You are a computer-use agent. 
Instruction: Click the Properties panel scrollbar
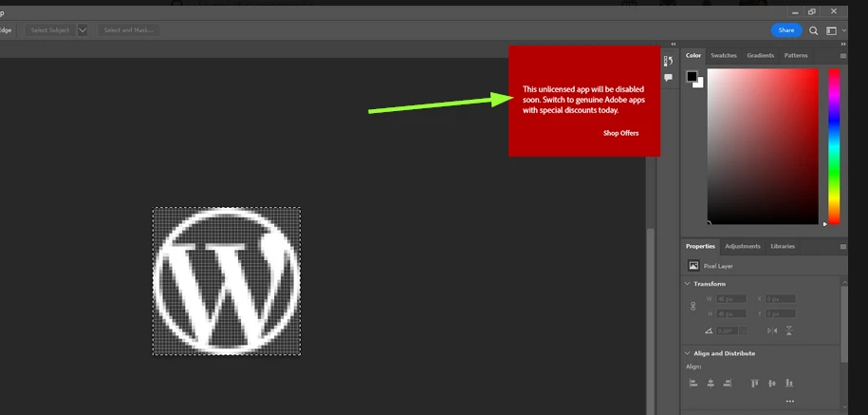[843, 325]
